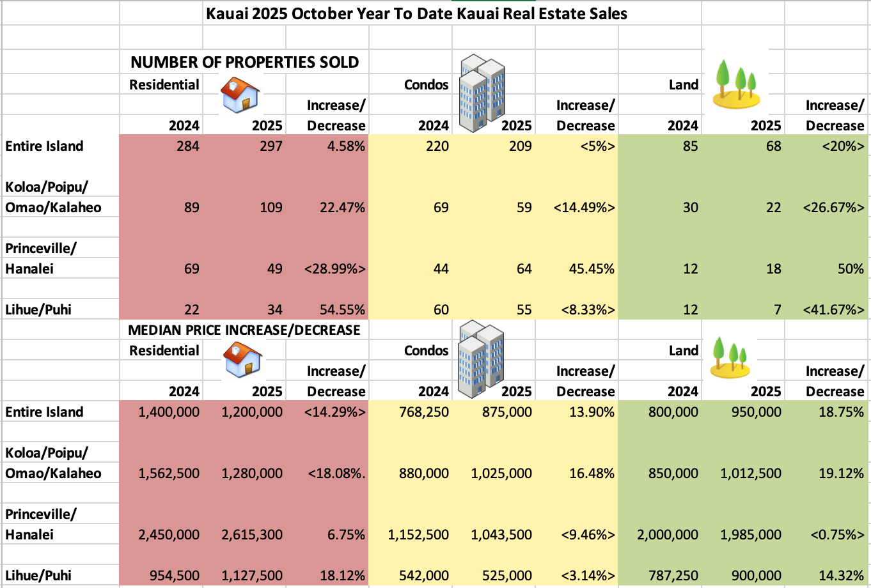Click the trees land icon in the properties sold section
This screenshot has width=871, height=588.
click(737, 84)
